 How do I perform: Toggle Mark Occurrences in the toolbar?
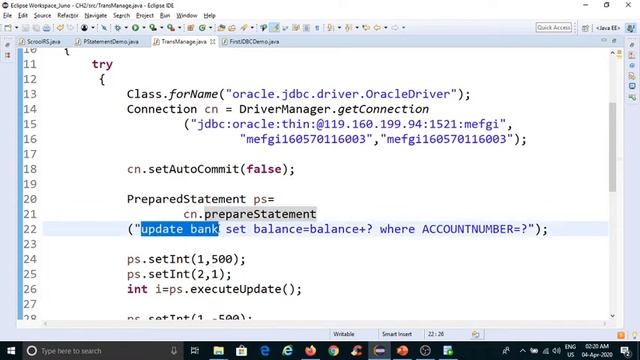275,28
